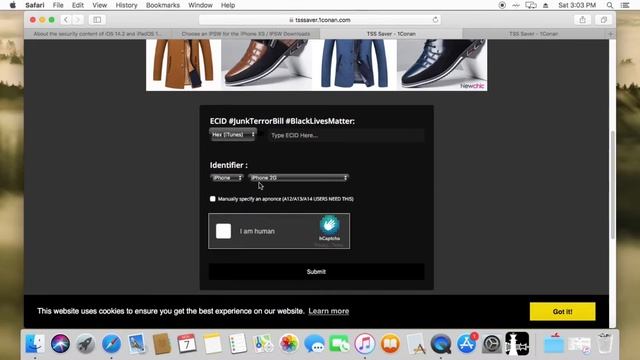Open FaceTime icon in Dock
The width and height of the screenshot is (640, 360).
coord(339,344)
